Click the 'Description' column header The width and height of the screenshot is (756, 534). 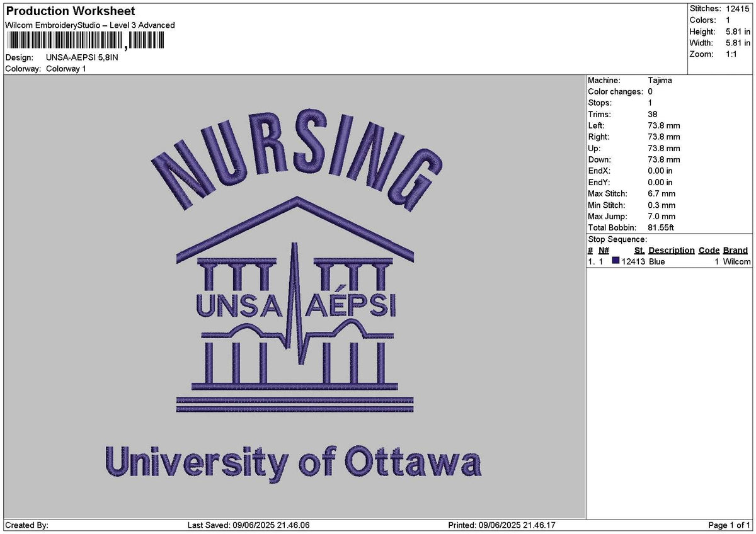[x=672, y=251]
